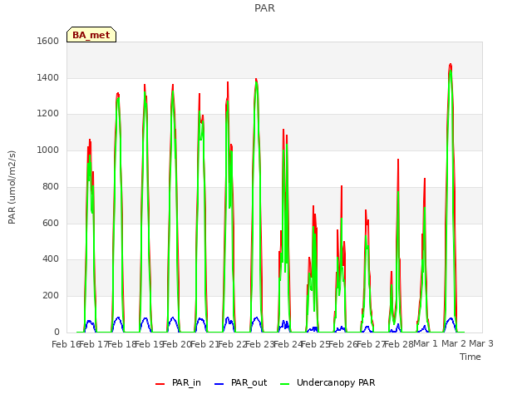This screenshot has width=532, height=399.
Task: Click the 800 y-axis tick label
Action: tap(51, 186)
